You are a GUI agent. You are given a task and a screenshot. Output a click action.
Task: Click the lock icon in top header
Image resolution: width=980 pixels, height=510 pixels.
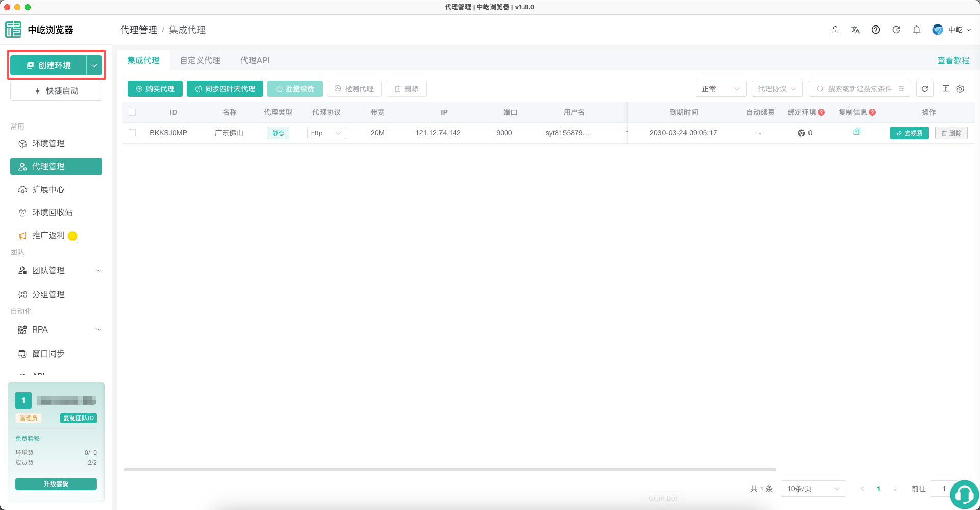835,30
